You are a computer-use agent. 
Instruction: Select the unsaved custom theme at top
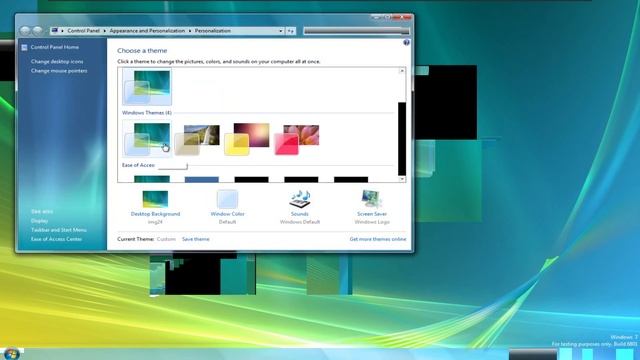[x=147, y=87]
